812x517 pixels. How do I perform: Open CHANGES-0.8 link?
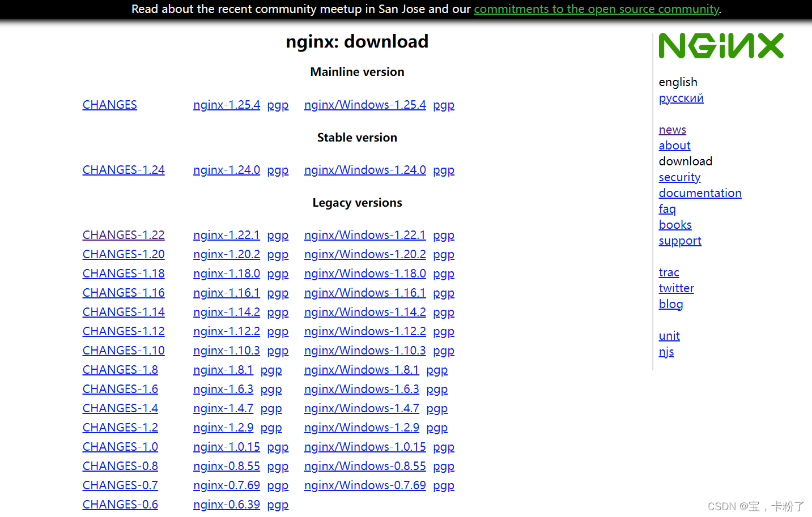pyautogui.click(x=120, y=466)
